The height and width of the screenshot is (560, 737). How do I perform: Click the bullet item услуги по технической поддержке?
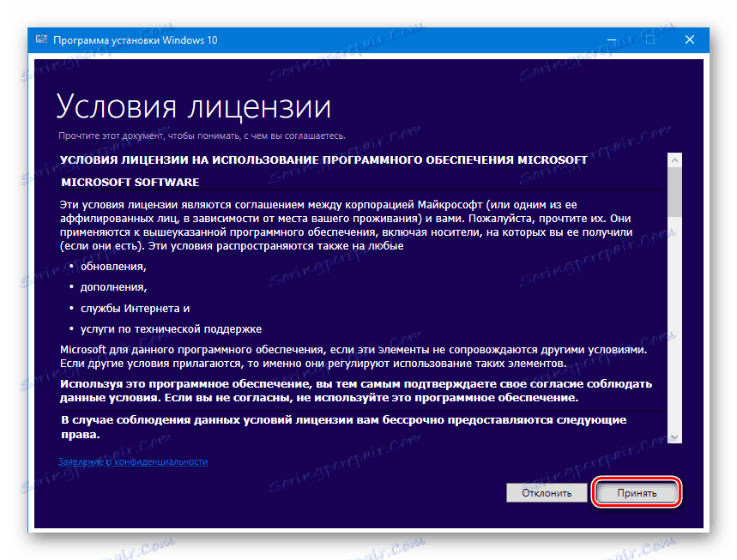tap(171, 328)
